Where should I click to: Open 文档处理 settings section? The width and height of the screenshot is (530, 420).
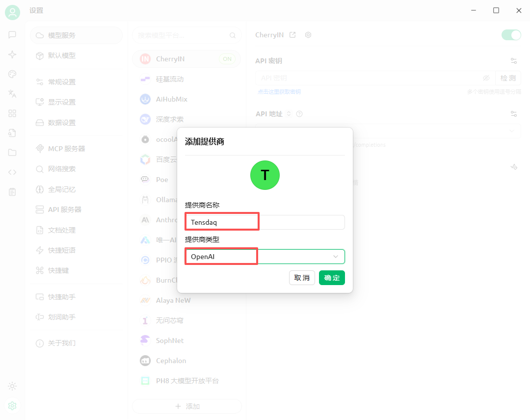click(x=76, y=230)
